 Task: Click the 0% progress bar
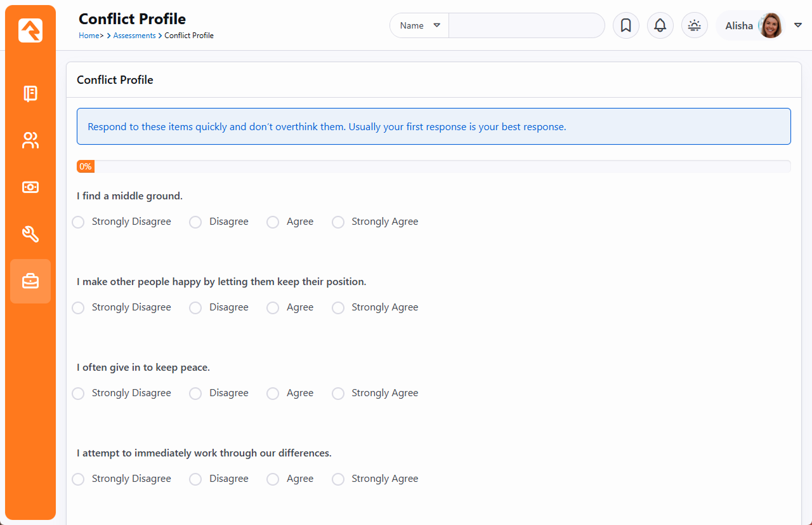pos(433,166)
